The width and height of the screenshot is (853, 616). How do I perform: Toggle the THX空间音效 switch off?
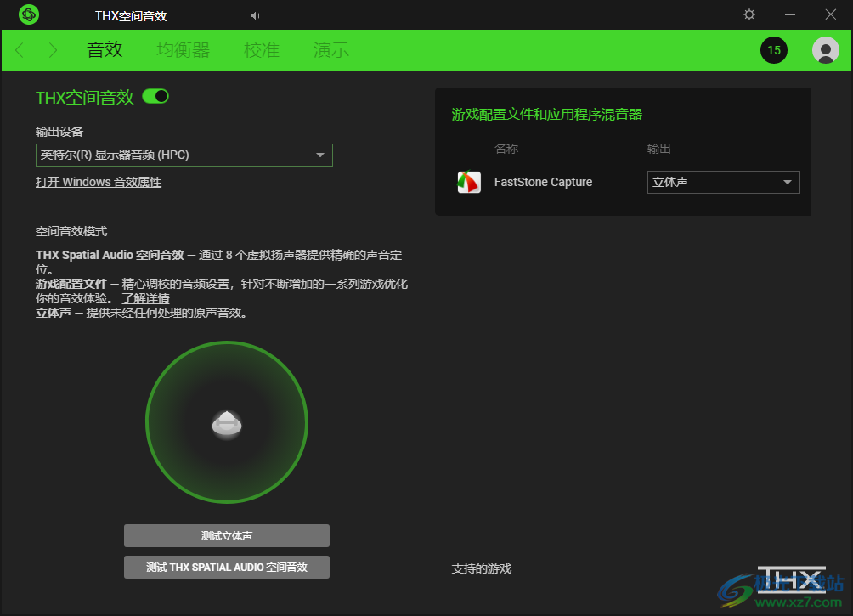[x=155, y=97]
